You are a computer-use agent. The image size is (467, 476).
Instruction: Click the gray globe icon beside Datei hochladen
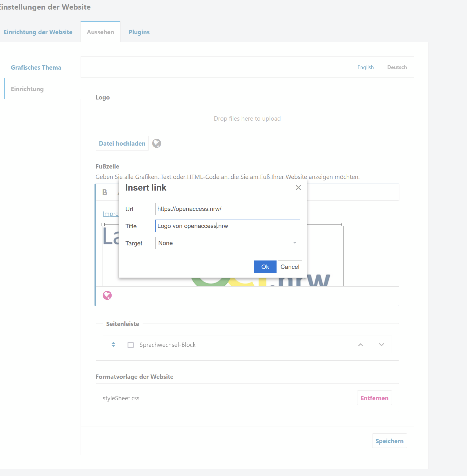coord(157,143)
